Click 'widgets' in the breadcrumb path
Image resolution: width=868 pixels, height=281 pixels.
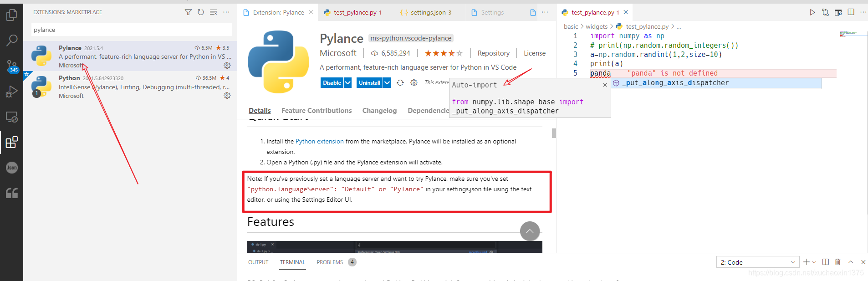597,26
